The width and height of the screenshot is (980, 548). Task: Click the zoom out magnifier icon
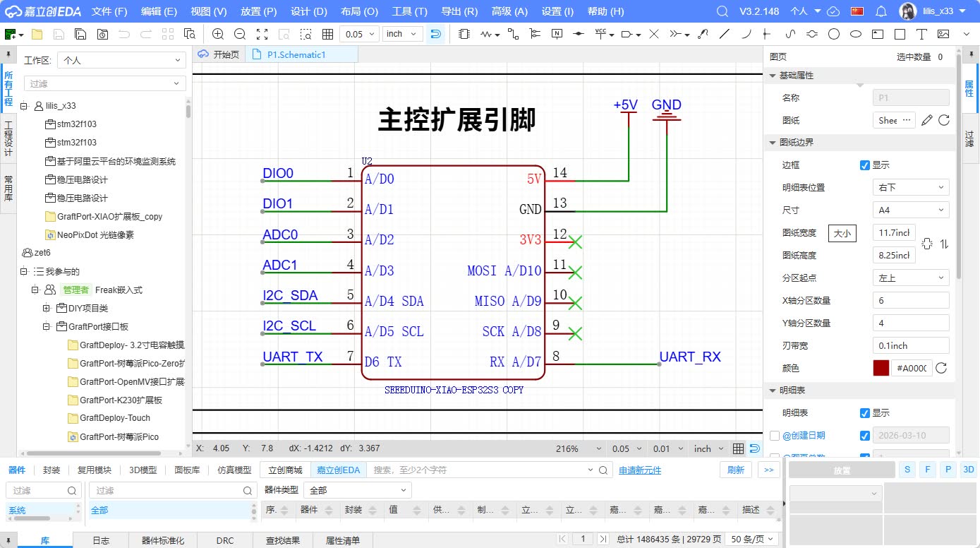(240, 34)
